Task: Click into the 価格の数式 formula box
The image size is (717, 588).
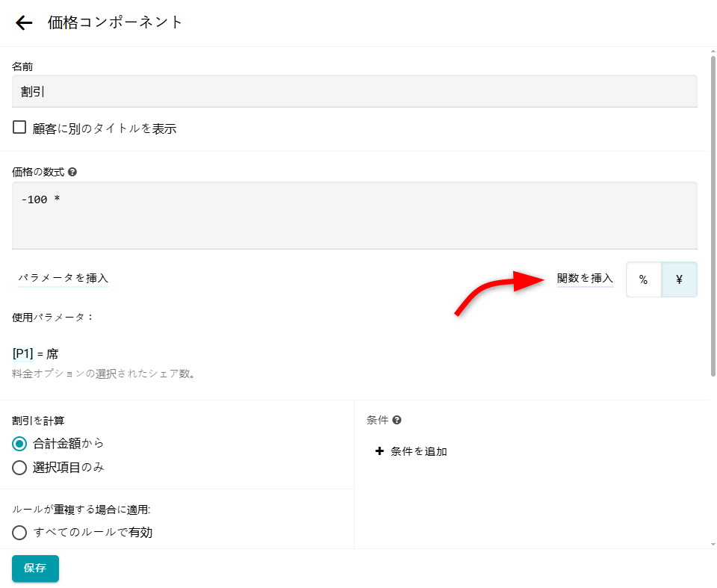Action: tap(354, 215)
